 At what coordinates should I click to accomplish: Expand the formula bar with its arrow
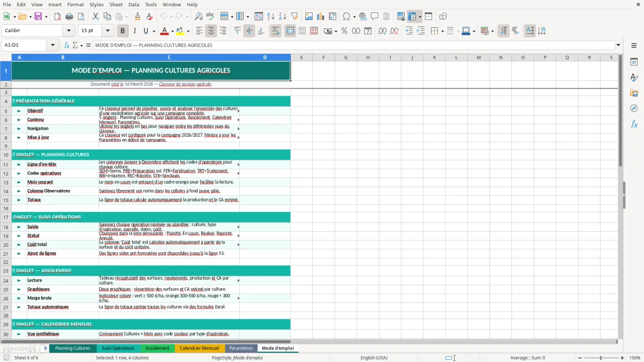618,45
